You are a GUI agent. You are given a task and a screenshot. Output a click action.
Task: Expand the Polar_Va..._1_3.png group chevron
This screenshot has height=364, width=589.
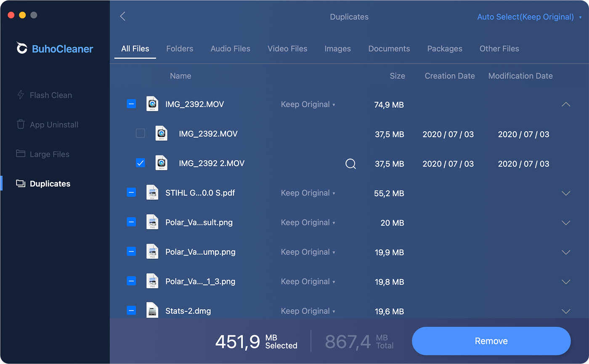[x=566, y=282]
